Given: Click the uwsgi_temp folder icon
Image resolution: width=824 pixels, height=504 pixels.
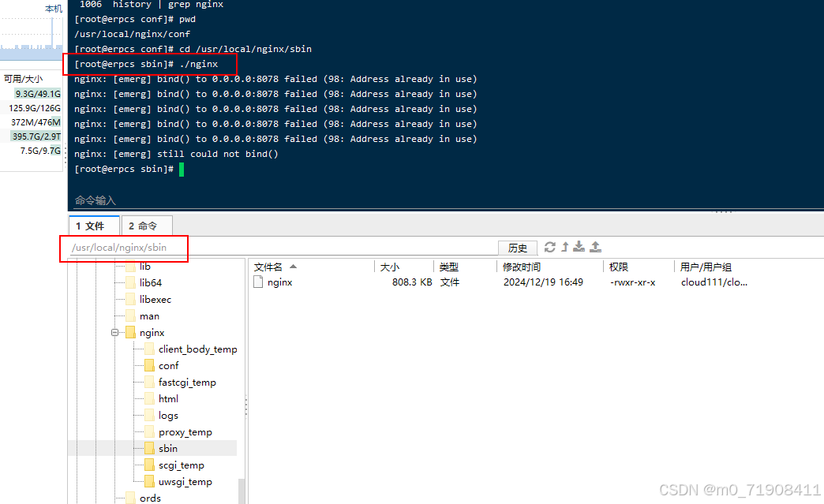Looking at the screenshot, I should point(148,481).
